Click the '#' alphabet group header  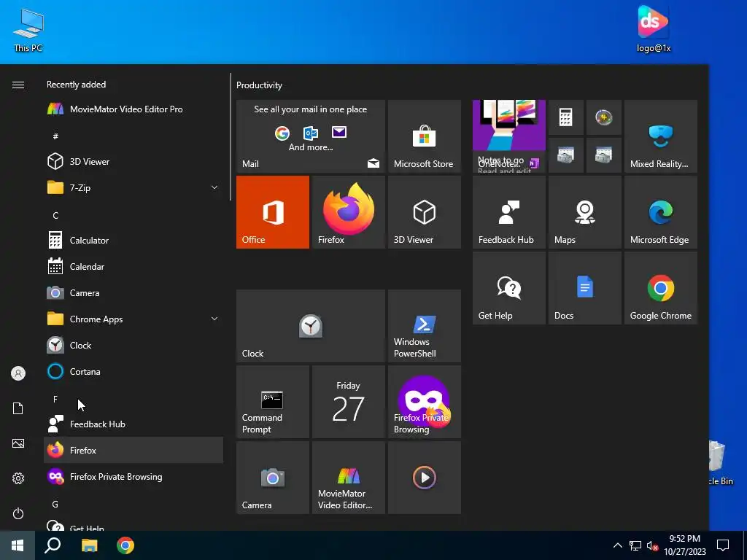[55, 136]
